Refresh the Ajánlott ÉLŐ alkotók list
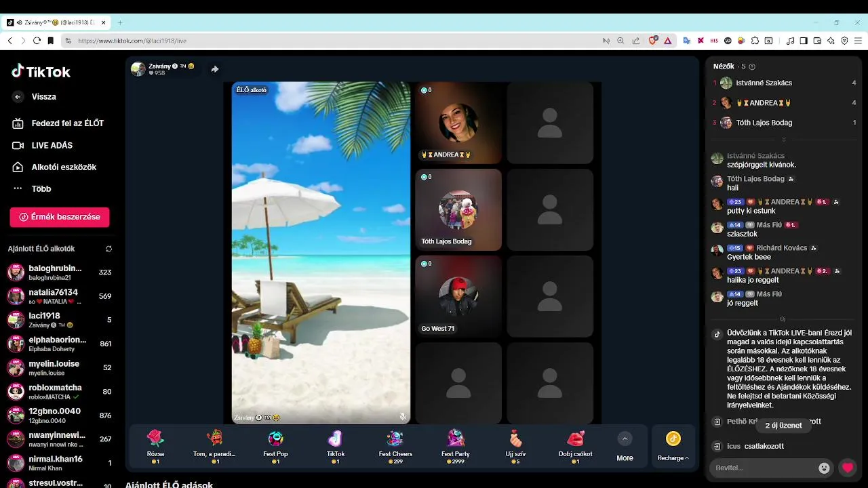Image resolution: width=868 pixels, height=488 pixels. coord(108,249)
